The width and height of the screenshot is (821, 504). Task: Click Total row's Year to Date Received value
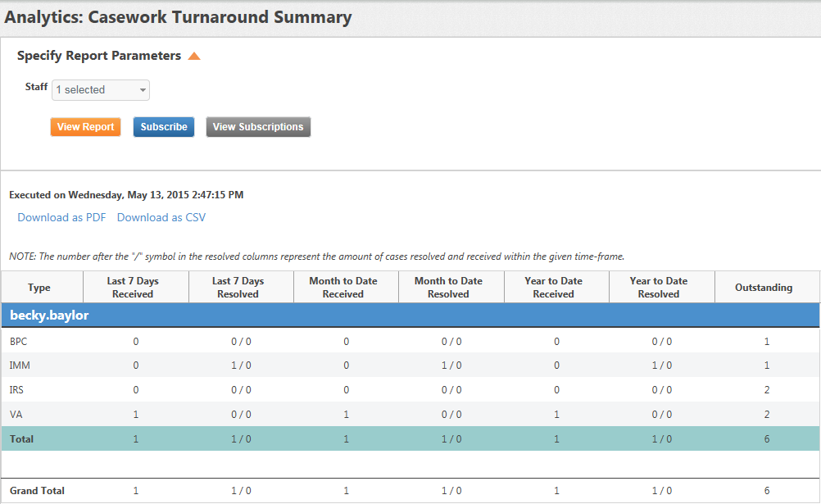[x=556, y=439]
